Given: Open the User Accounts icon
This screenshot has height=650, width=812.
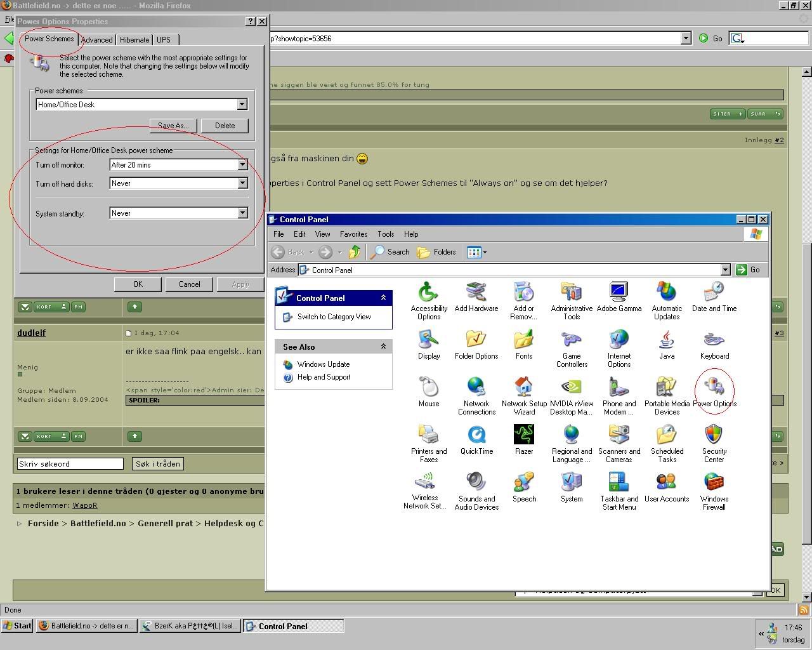Looking at the screenshot, I should click(x=667, y=487).
